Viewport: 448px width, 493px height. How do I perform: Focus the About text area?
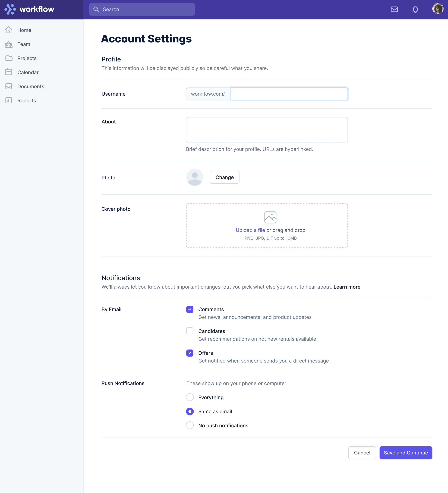(267, 130)
